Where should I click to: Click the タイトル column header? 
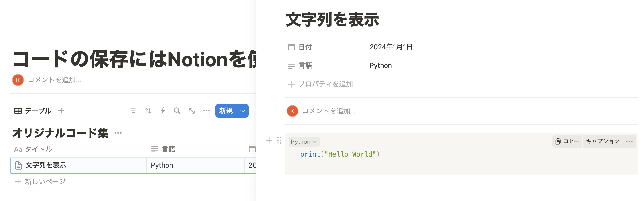33,149
